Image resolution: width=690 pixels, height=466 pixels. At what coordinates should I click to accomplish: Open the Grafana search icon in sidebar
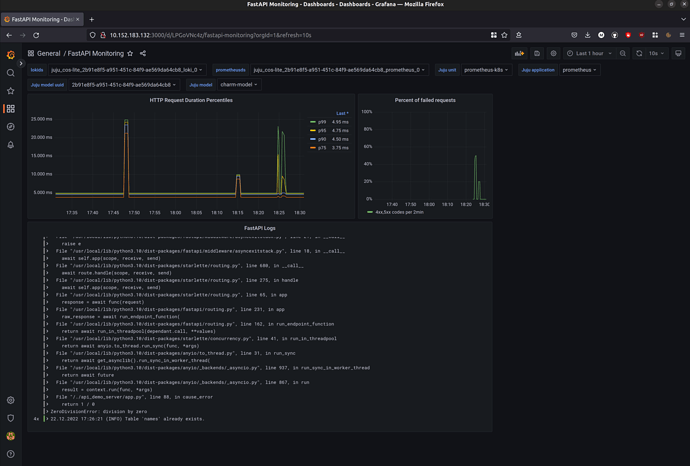(x=11, y=73)
